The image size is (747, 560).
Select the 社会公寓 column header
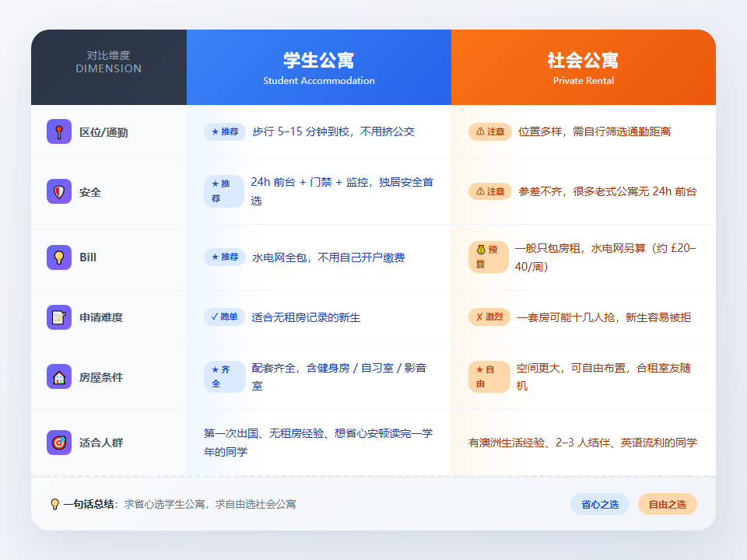tap(583, 67)
